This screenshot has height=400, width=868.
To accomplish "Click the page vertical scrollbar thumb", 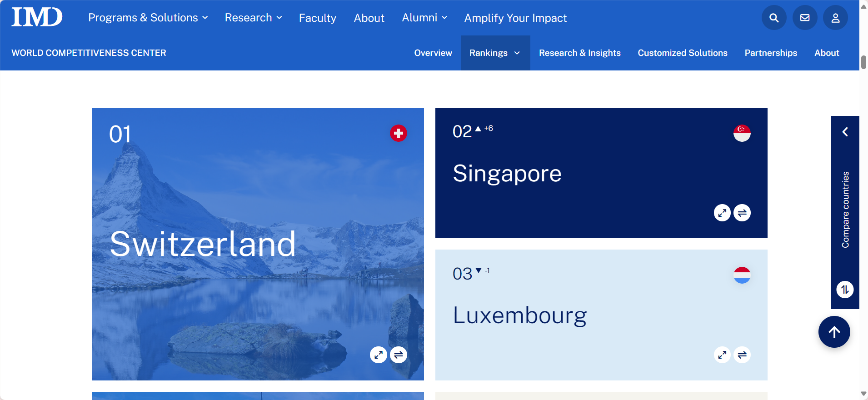I will [x=863, y=62].
